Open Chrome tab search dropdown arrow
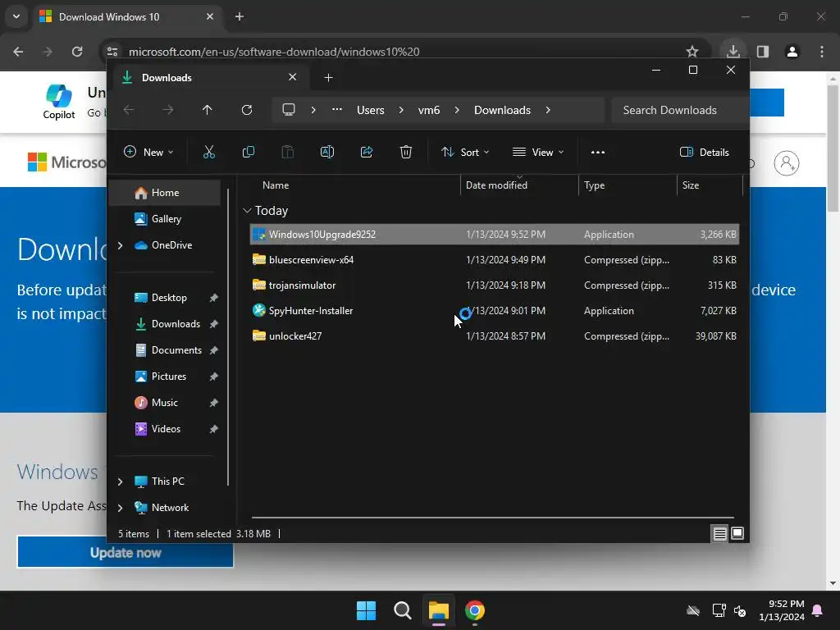840x630 pixels. [16, 16]
